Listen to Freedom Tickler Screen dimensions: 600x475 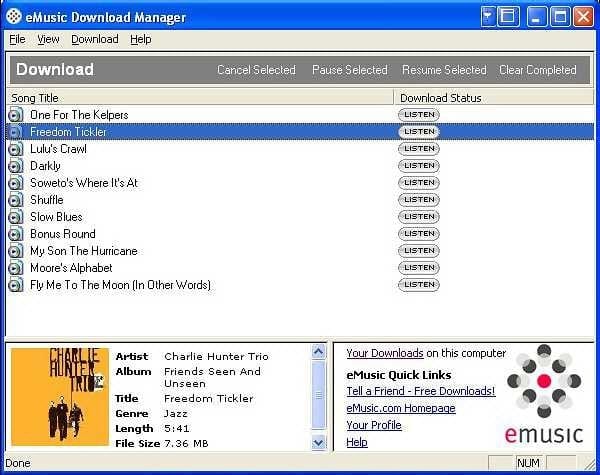419,132
